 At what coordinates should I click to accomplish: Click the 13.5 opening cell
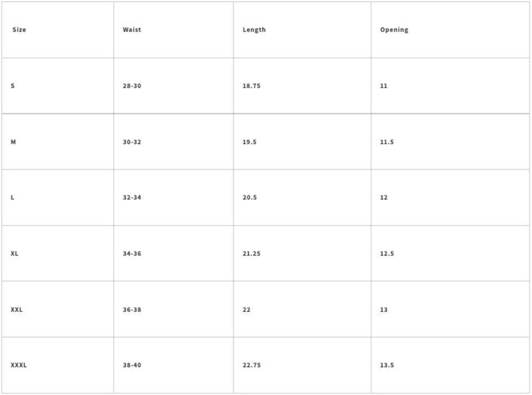[x=387, y=365]
